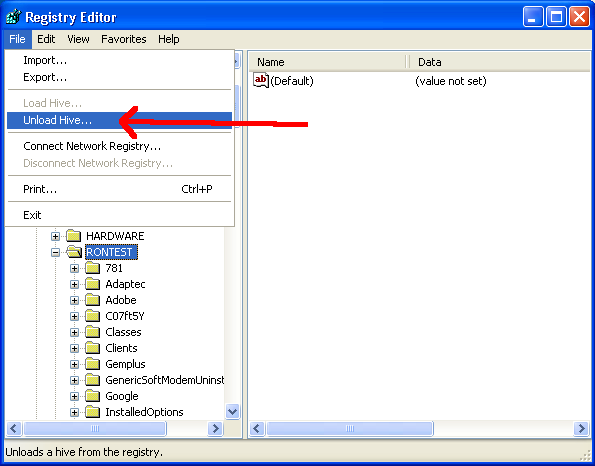Viewport: 595px width, 466px height.
Task: Click the Gemplus key folder icon
Action: tap(93, 364)
